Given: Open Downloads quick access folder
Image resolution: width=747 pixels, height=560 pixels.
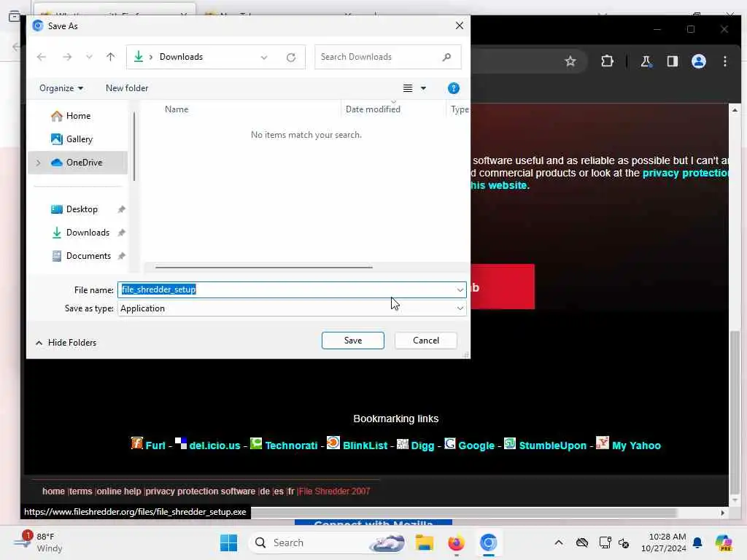Looking at the screenshot, I should (x=88, y=233).
